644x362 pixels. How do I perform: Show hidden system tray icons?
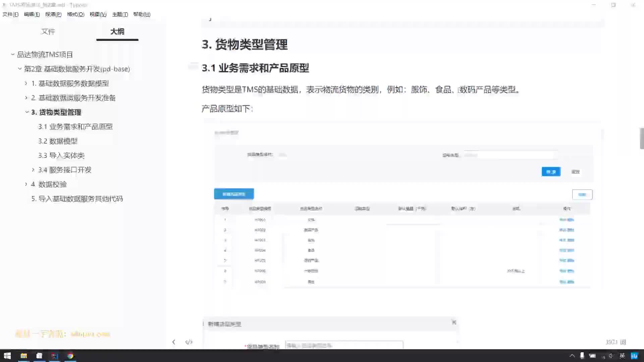tap(572, 356)
